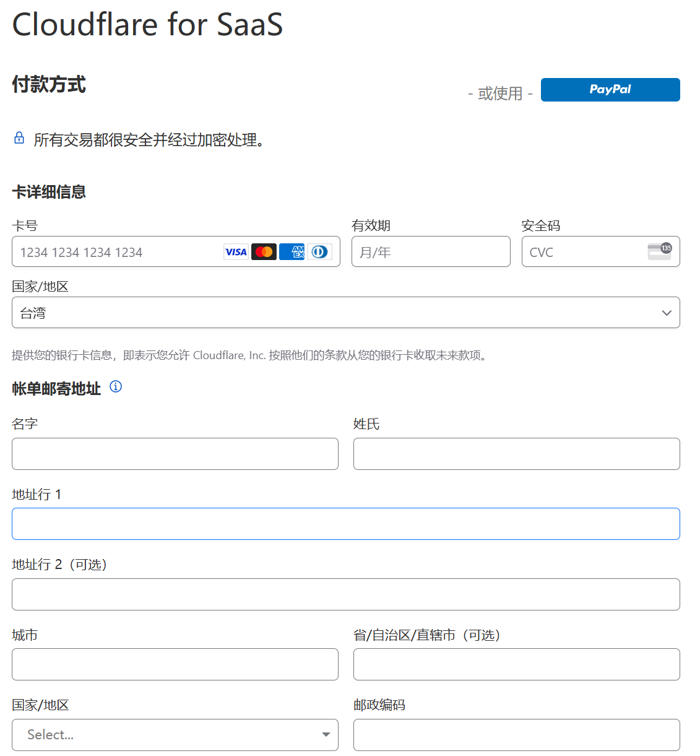Expand the country selector chevron

(667, 313)
